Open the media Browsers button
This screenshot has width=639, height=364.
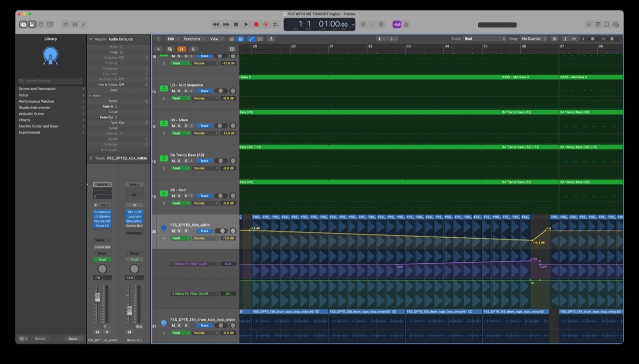click(616, 24)
